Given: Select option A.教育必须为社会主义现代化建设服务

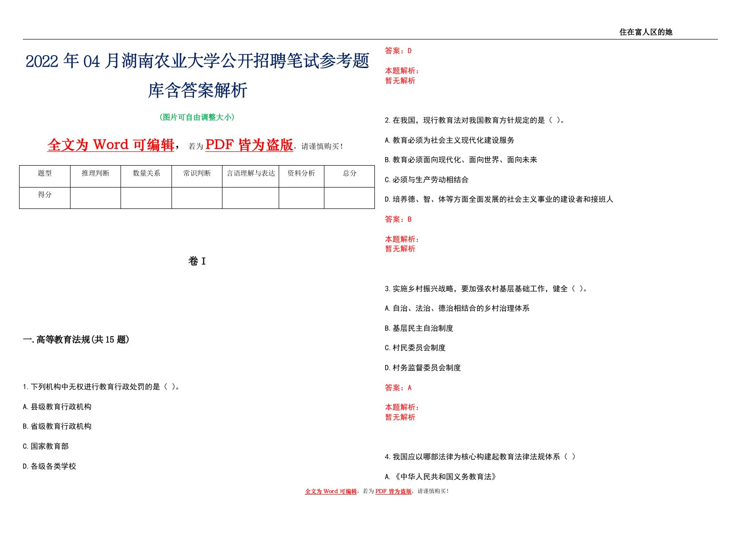Looking at the screenshot, I should 450,140.
